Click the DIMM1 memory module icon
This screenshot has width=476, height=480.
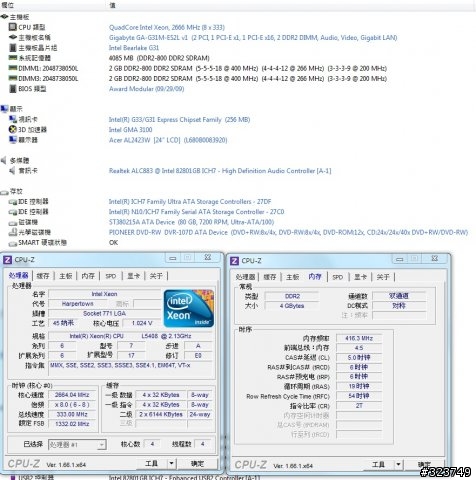(13, 68)
